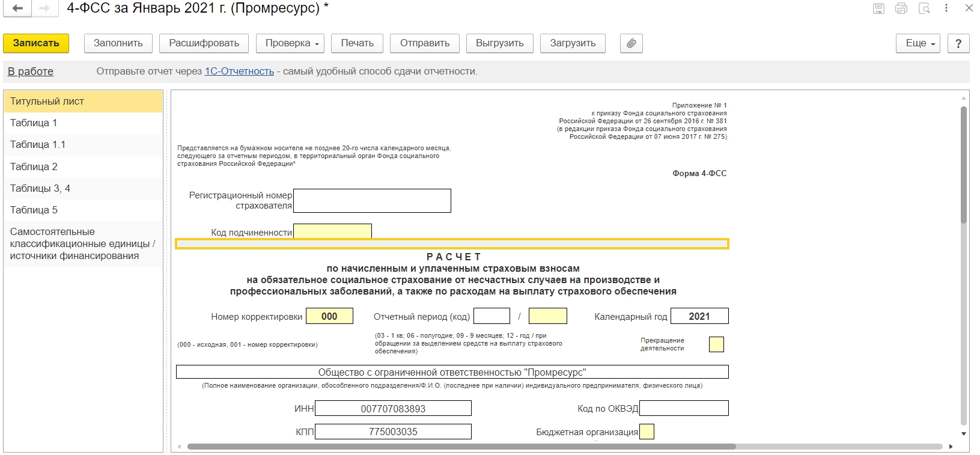Screen dimensions: 980x455
Task: Click the first Отчетный период code box
Action: (x=492, y=316)
